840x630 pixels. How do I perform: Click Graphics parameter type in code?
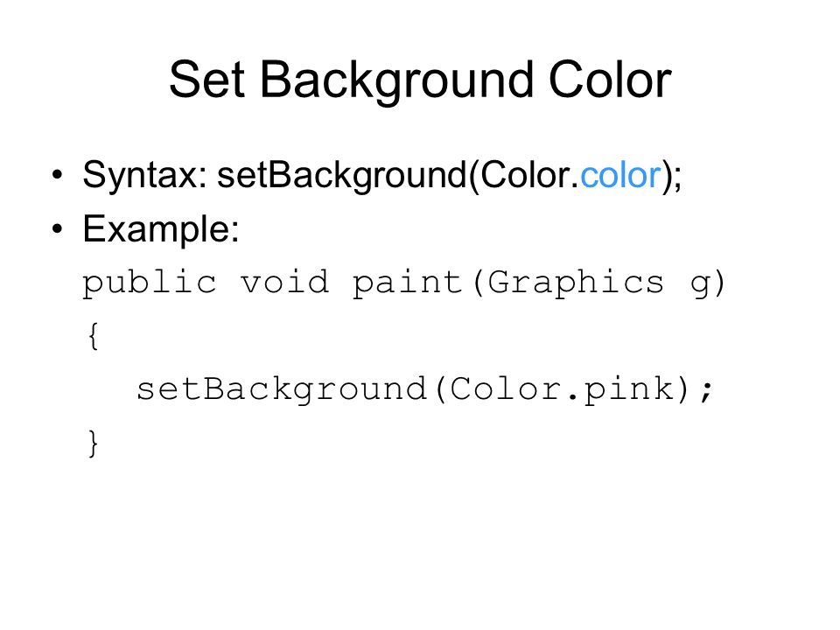(576, 283)
